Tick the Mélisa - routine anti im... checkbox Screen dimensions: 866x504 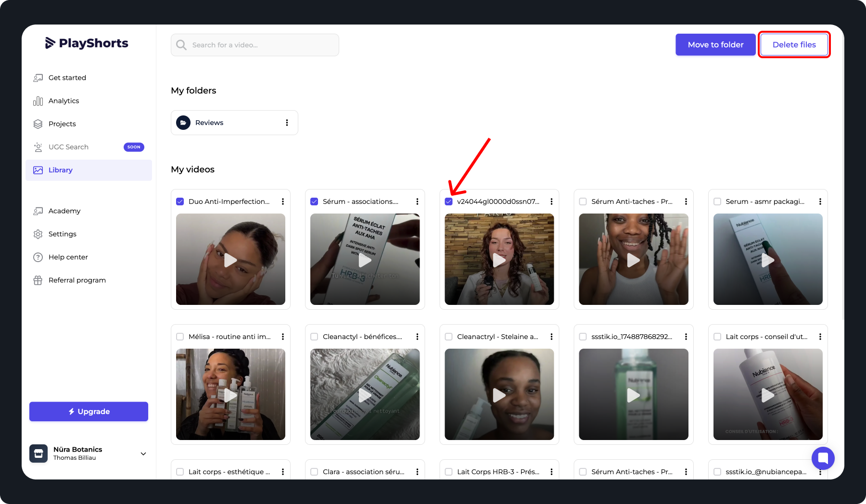click(x=180, y=337)
